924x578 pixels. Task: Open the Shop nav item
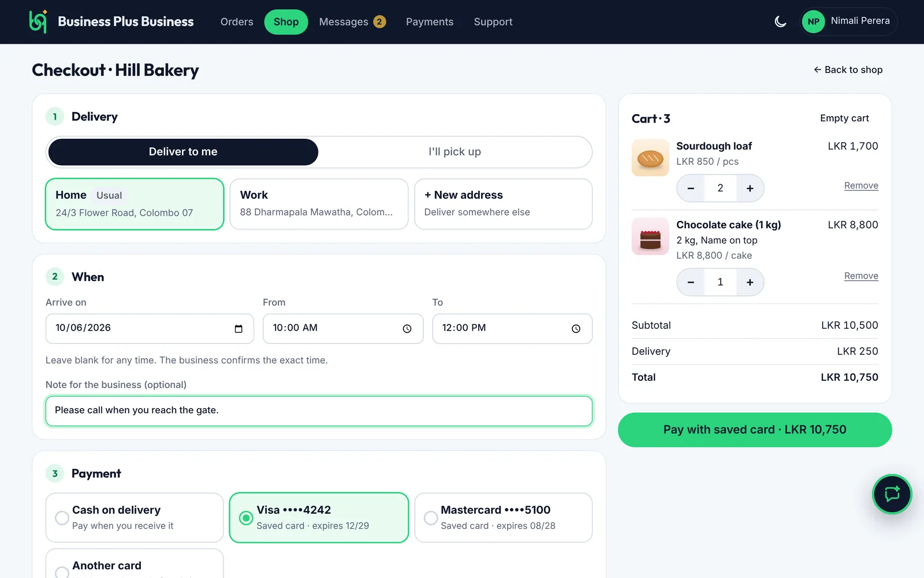point(286,22)
